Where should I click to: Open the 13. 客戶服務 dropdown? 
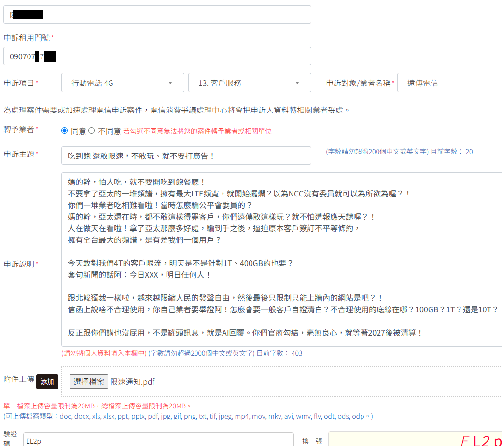click(250, 83)
